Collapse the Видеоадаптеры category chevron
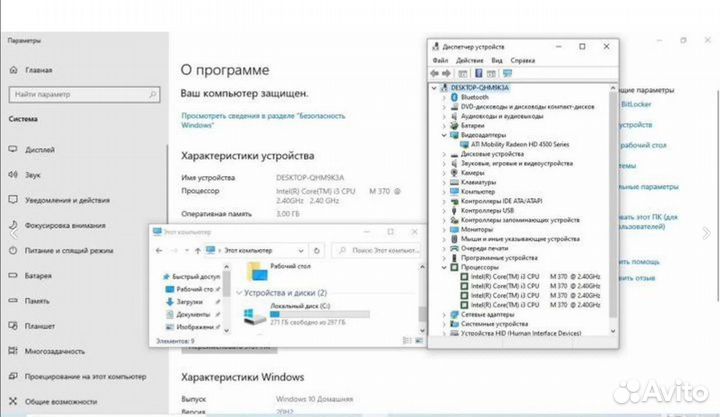Viewport: 720px width, 417px height. point(444,135)
